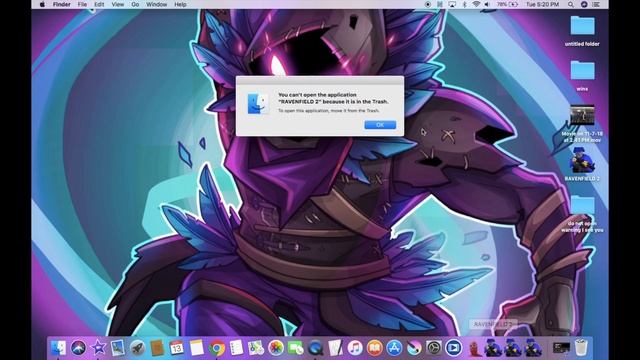Image resolution: width=640 pixels, height=360 pixels.
Task: Open Reminders from the Dock
Action: tap(236, 348)
